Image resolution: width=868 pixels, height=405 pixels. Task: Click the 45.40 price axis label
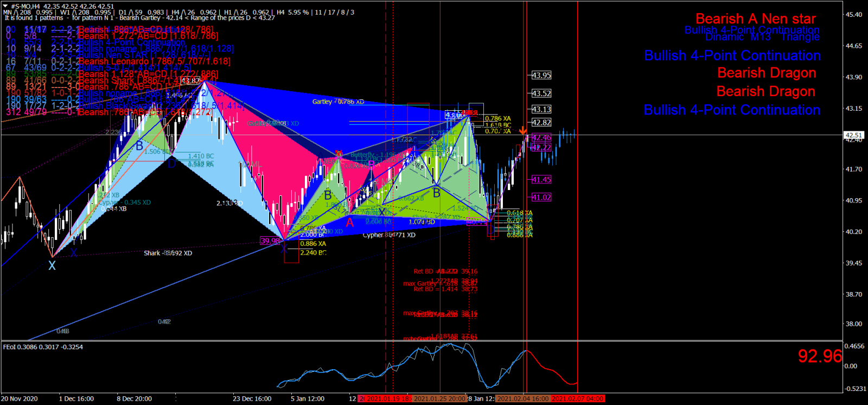pyautogui.click(x=853, y=15)
